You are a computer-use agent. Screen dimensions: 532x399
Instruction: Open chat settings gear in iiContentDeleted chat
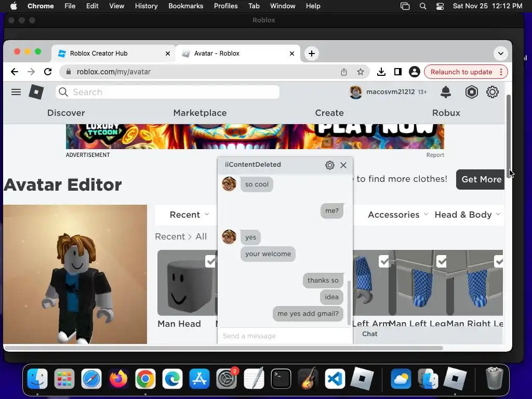329,165
